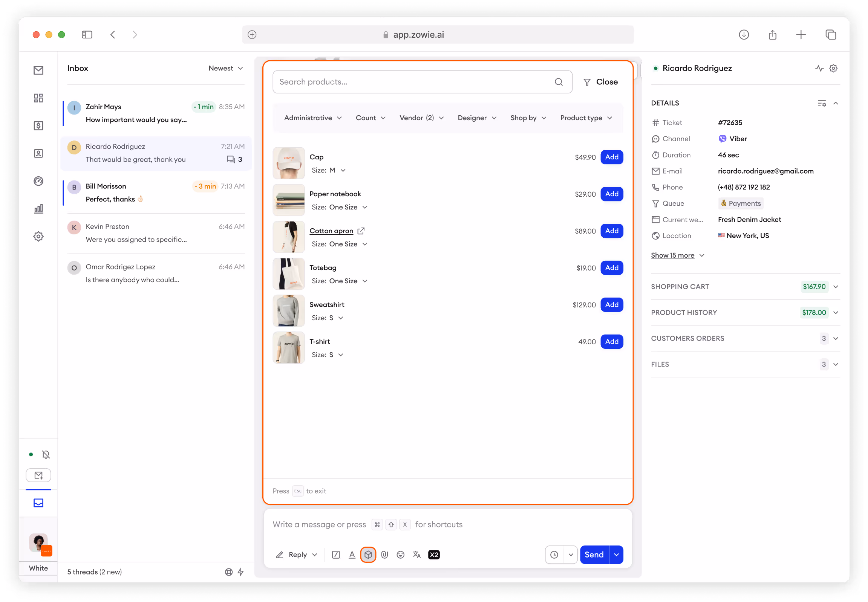Image resolution: width=868 pixels, height=602 pixels.
Task: Click the attachment paperclip icon
Action: pyautogui.click(x=384, y=555)
